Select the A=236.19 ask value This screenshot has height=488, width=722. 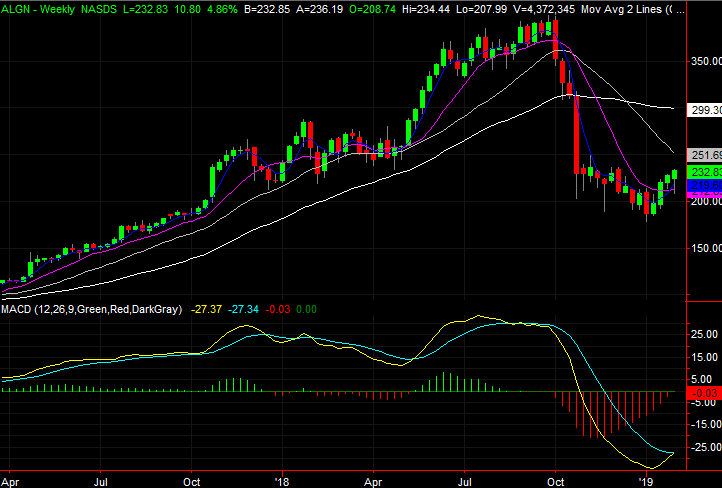point(320,9)
